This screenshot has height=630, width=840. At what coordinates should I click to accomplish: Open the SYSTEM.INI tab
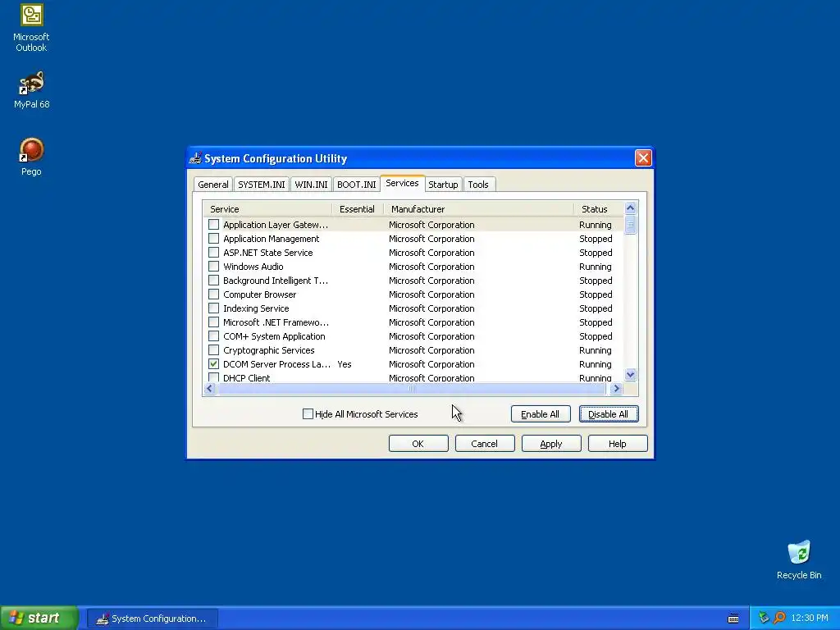[262, 185]
